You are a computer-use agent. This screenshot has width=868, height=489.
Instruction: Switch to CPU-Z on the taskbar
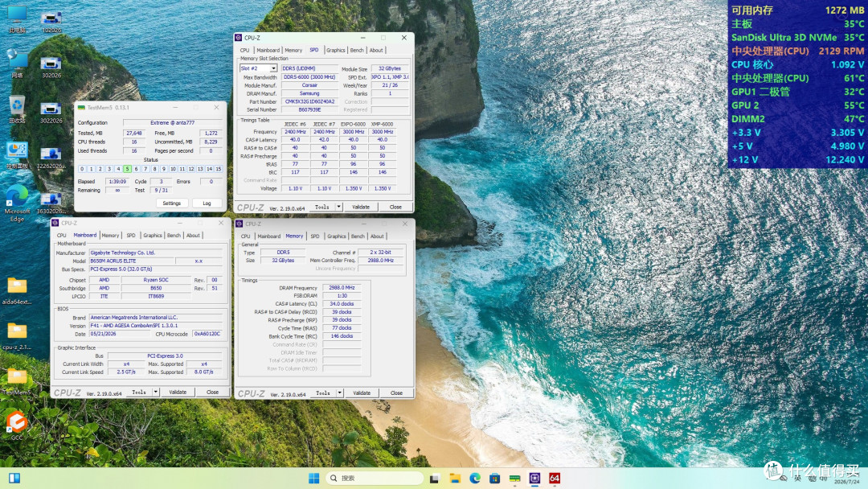[x=534, y=478]
